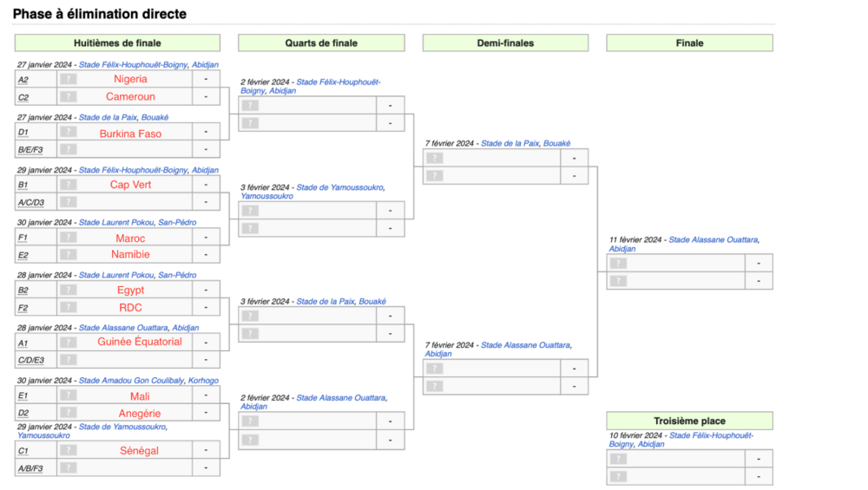This screenshot has width=868, height=490.
Task: Click the flag placeholder beside Cap Vert
Action: point(69,185)
